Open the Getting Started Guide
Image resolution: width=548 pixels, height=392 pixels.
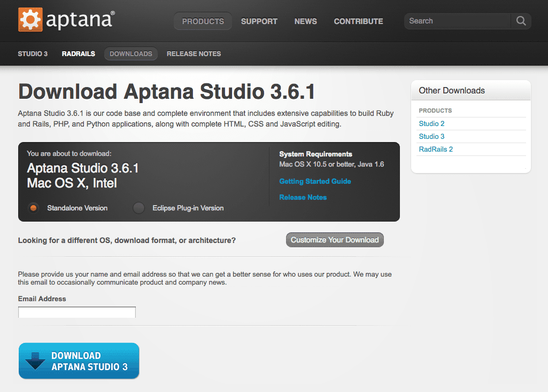pos(315,181)
